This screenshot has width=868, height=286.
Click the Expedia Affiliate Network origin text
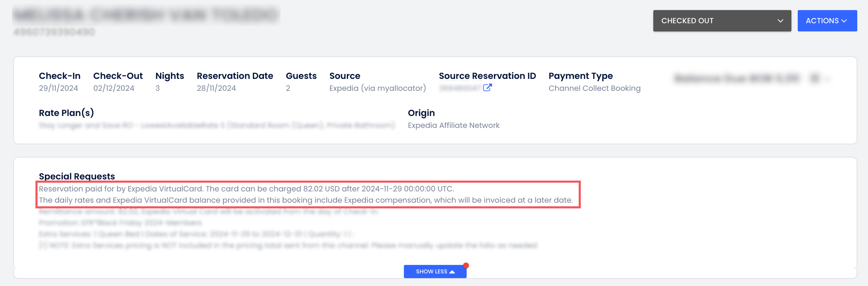click(x=454, y=125)
